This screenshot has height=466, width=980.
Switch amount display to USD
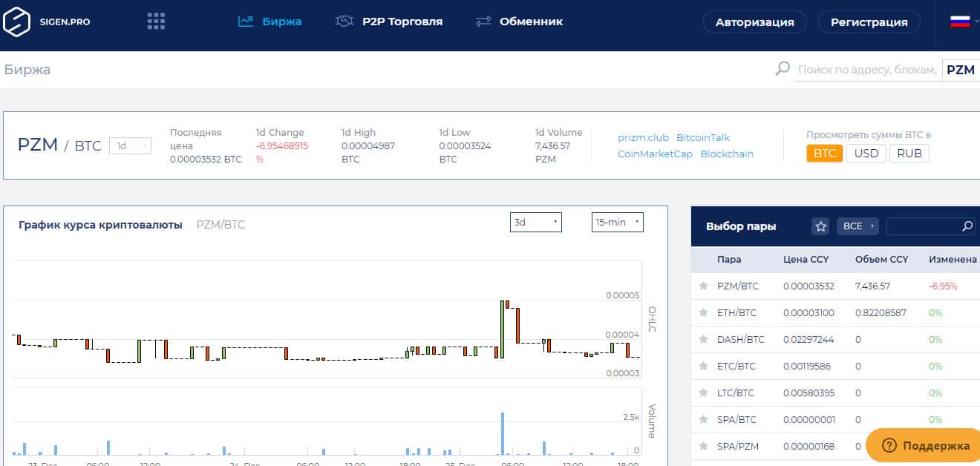(866, 154)
